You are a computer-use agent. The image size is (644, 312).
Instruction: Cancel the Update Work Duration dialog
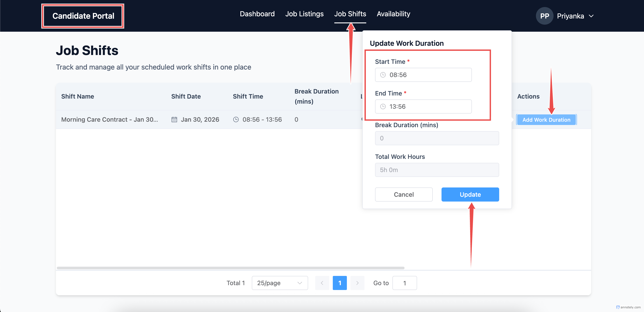point(403,195)
